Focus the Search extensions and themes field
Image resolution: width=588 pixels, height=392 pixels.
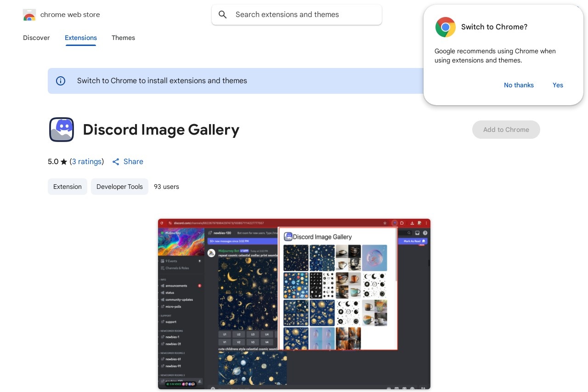pyautogui.click(x=297, y=15)
